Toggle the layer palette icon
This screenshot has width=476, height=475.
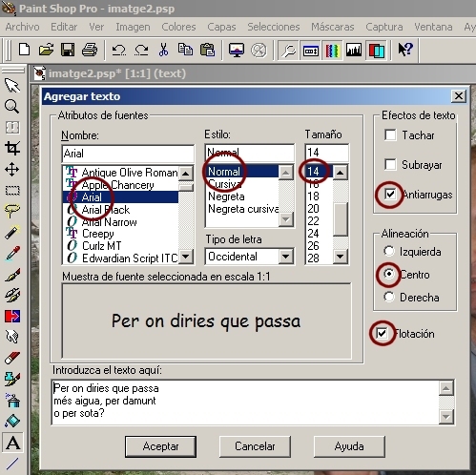click(x=376, y=50)
